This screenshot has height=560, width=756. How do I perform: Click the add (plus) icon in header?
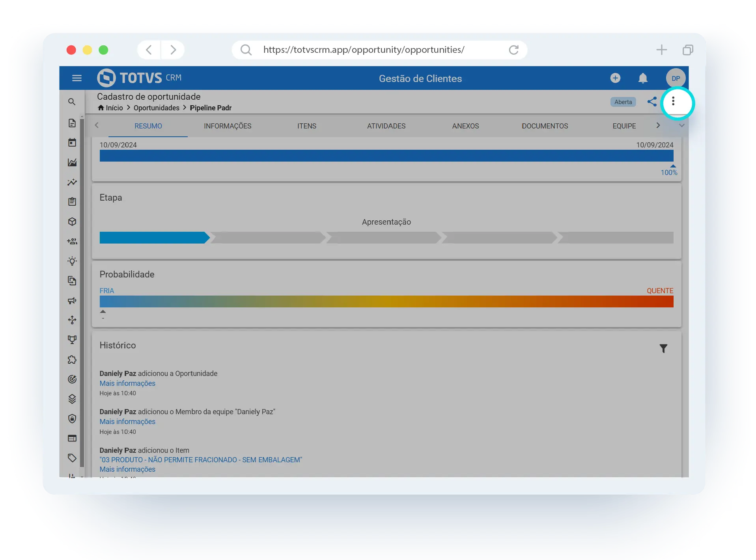615,78
